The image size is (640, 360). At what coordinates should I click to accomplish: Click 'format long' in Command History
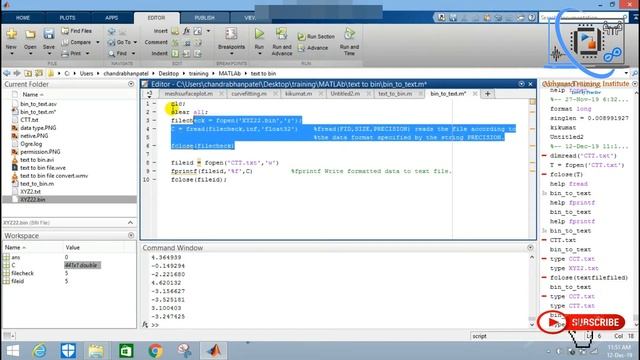(x=570, y=109)
